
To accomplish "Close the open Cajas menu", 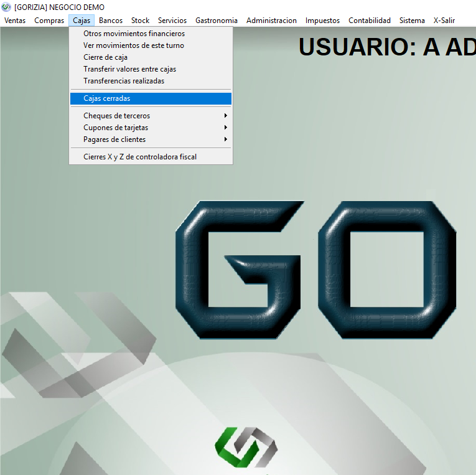I will 82,21.
